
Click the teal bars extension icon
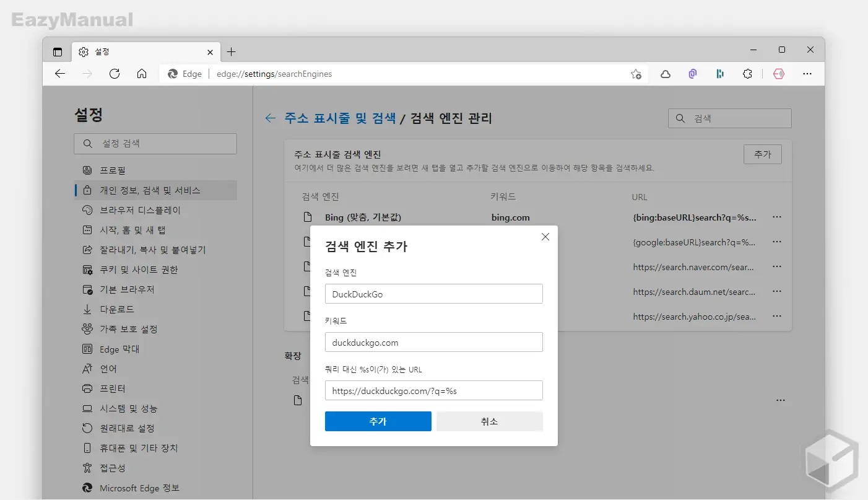[720, 74]
